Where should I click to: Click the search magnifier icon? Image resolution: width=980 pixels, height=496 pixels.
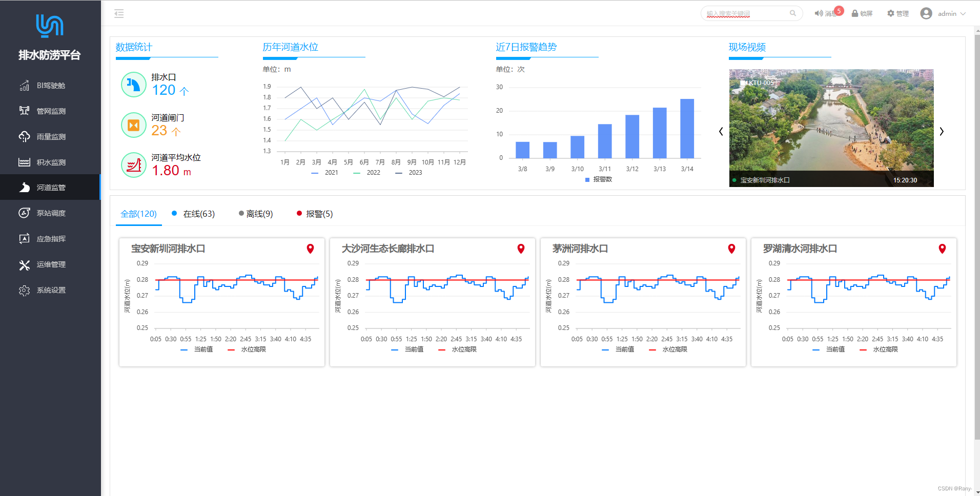(793, 14)
